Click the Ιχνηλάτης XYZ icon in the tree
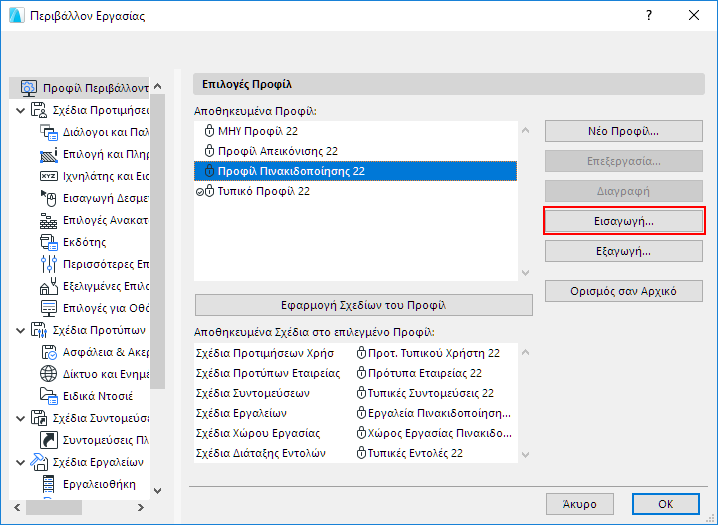Image resolution: width=718 pixels, height=525 pixels. click(x=49, y=176)
